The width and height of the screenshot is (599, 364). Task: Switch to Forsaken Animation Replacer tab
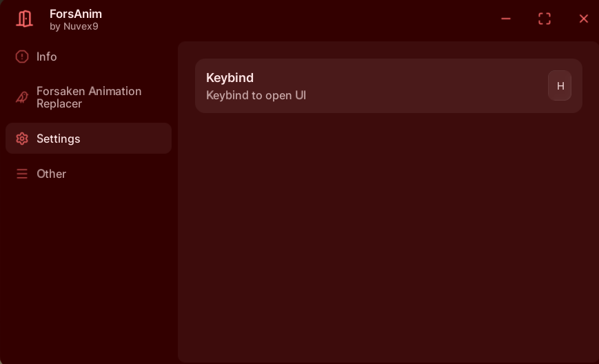(x=89, y=97)
